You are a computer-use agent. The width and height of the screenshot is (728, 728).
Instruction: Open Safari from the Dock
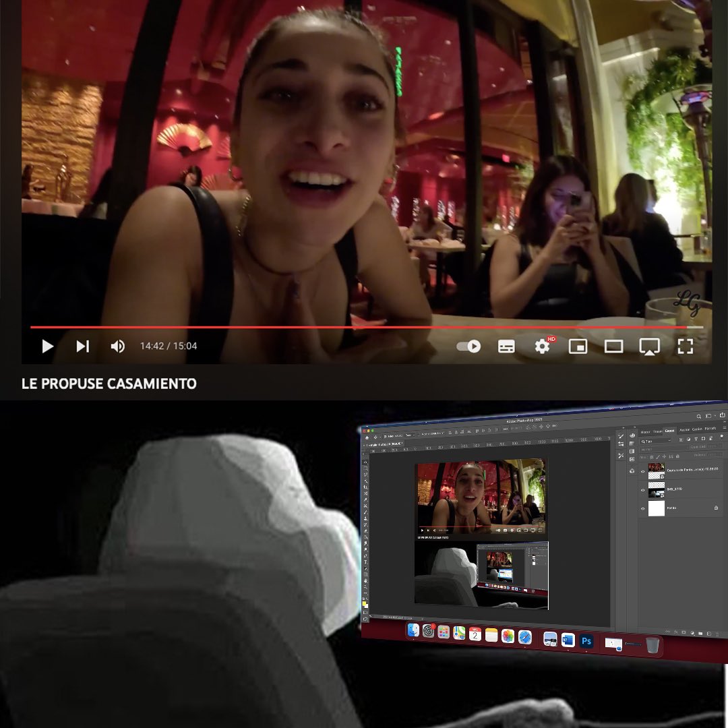524,638
